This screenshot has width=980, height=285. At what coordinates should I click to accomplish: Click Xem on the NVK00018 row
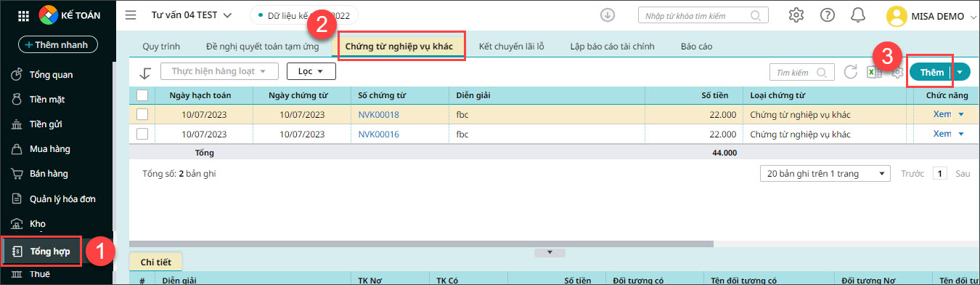coord(942,114)
